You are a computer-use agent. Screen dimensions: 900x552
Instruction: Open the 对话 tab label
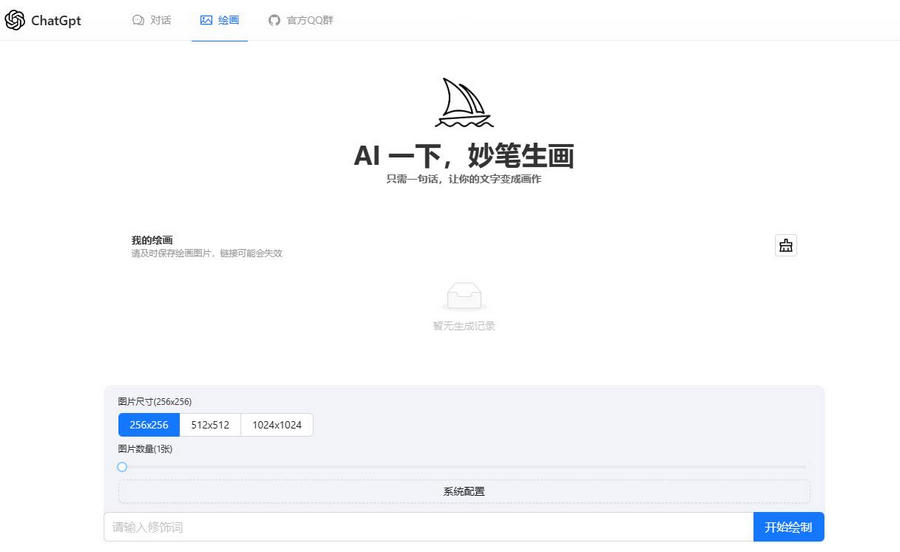[x=161, y=20]
